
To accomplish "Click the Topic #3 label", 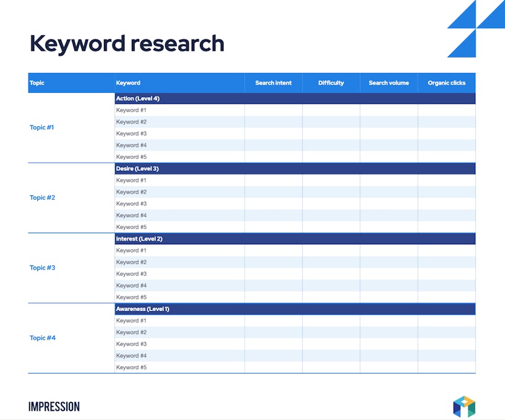I will coord(42,268).
